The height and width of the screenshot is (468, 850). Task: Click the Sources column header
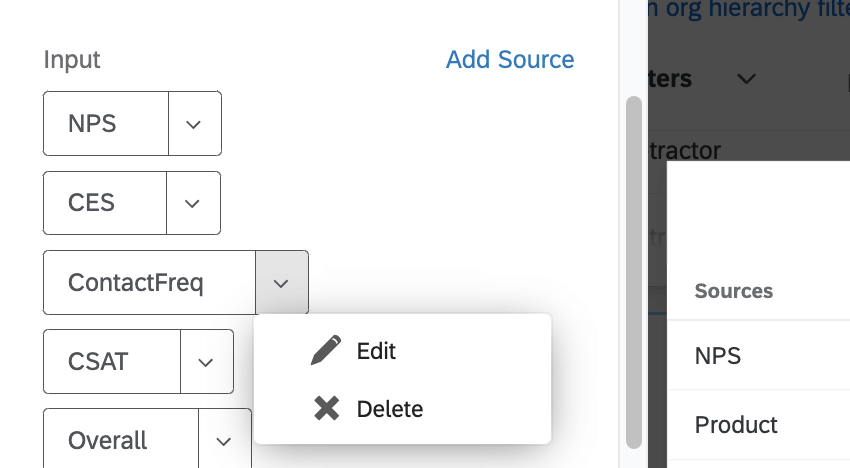pyautogui.click(x=734, y=291)
